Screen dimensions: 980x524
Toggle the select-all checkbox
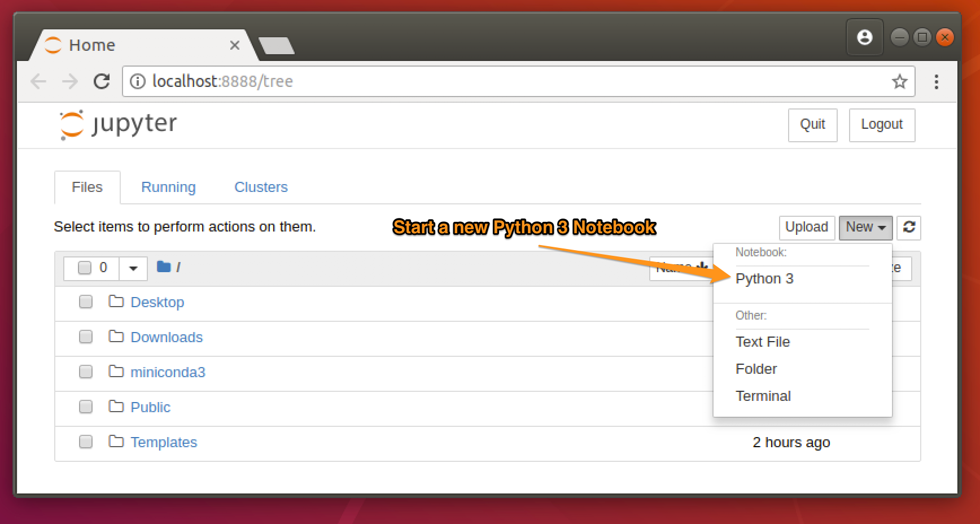85,268
